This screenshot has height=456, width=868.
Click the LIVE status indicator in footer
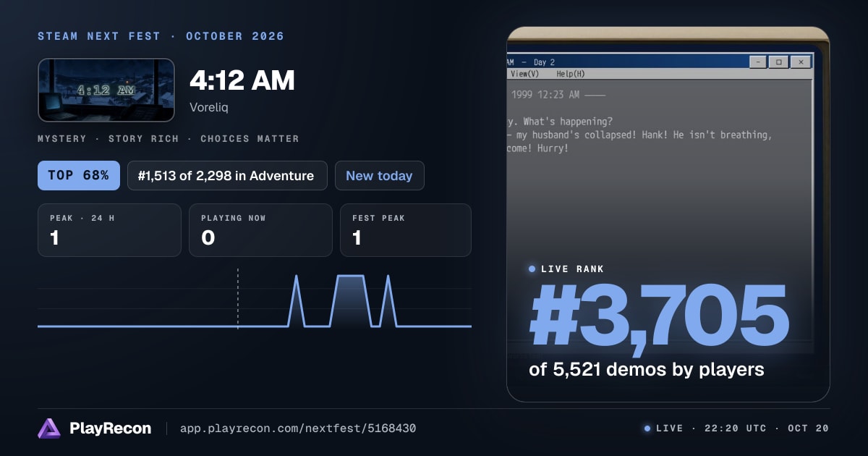coord(663,428)
